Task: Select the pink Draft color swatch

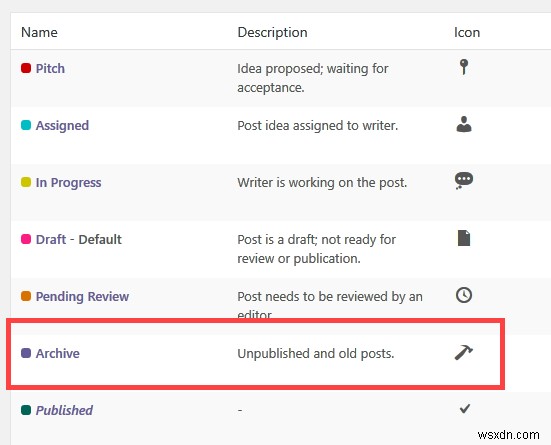Action: (x=26, y=239)
